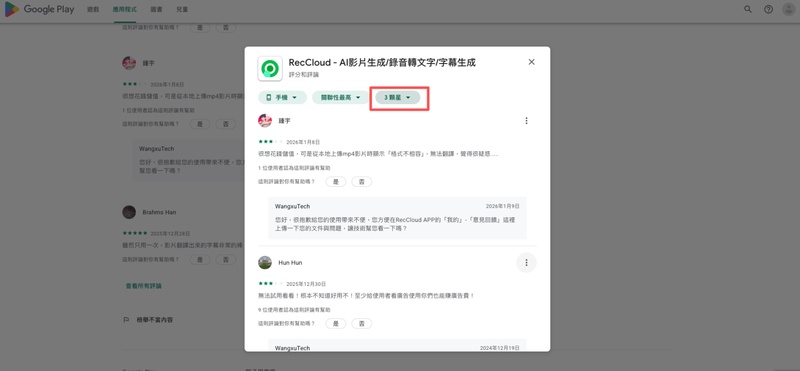Click the Hun Hun reviewer name
This screenshot has width=800, height=371.
click(x=290, y=263)
